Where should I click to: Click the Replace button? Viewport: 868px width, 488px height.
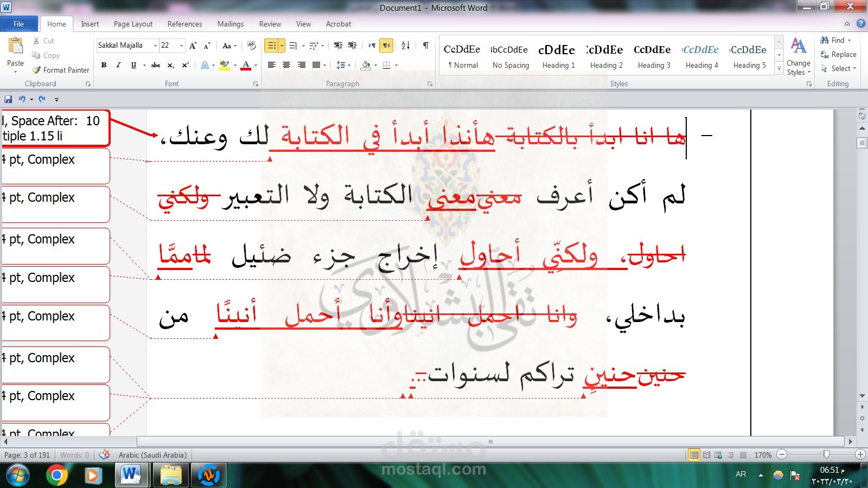[x=838, y=54]
